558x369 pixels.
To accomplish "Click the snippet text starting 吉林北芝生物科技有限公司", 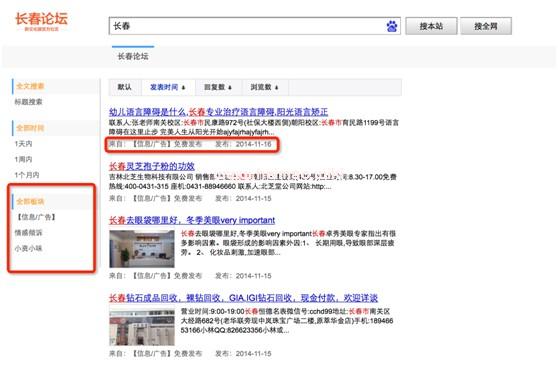I will (x=253, y=181).
